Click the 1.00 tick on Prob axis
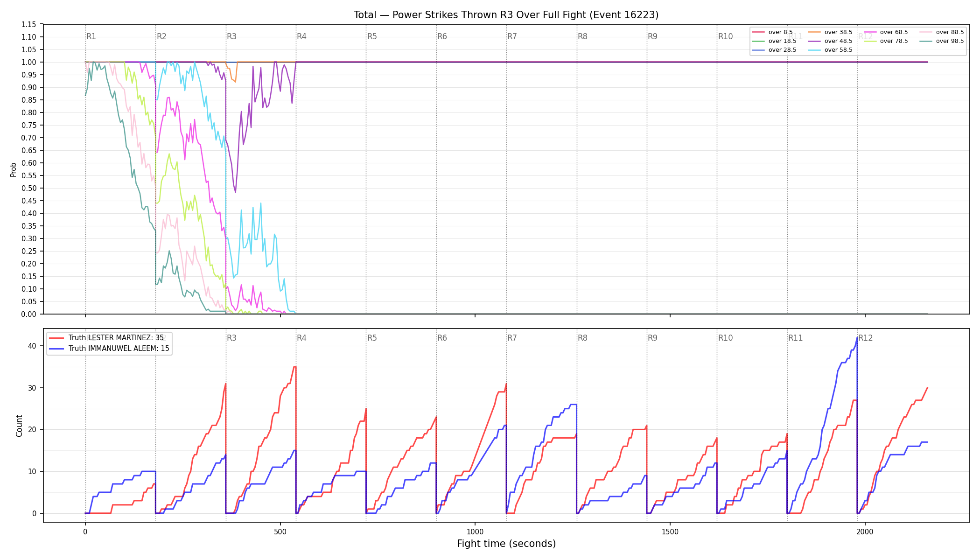 click(x=29, y=62)
